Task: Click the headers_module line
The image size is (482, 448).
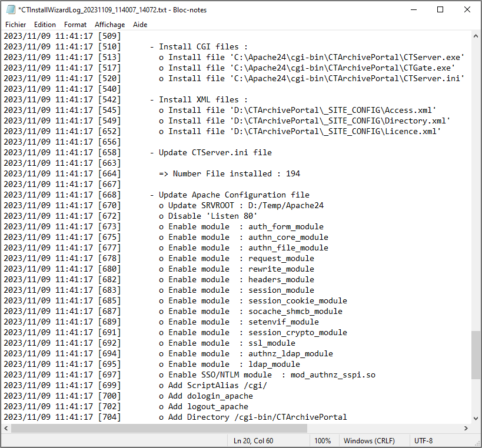Action: (237, 280)
